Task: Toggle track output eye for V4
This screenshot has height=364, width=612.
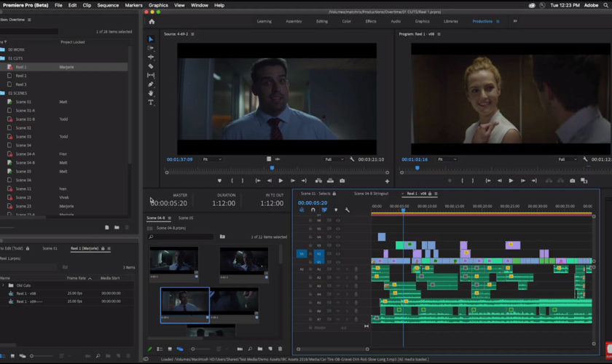Action: [x=338, y=237]
